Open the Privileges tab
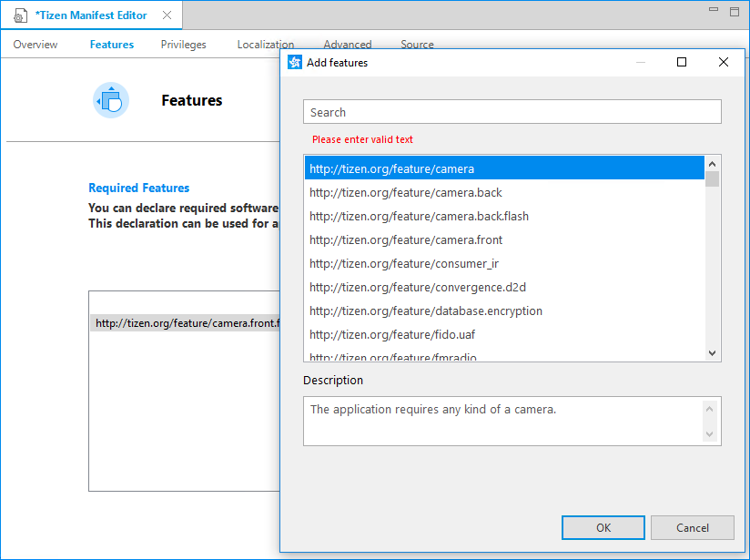 (183, 44)
